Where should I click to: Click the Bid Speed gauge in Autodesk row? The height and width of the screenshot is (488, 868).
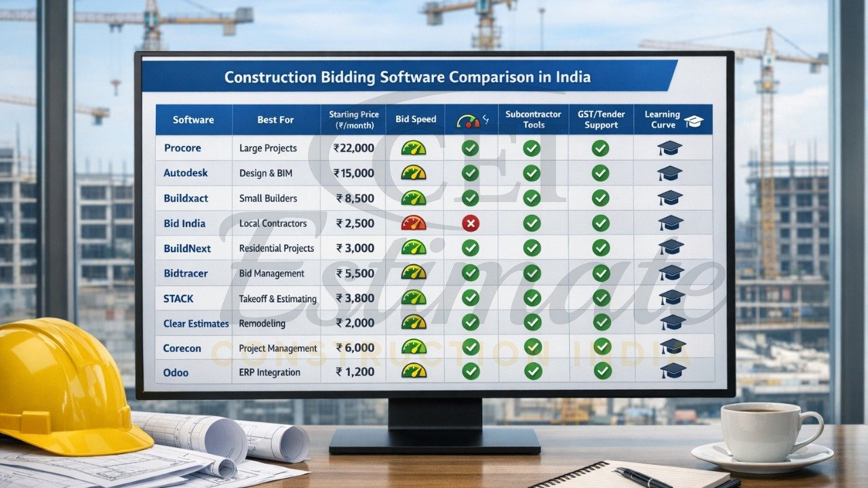coord(414,173)
